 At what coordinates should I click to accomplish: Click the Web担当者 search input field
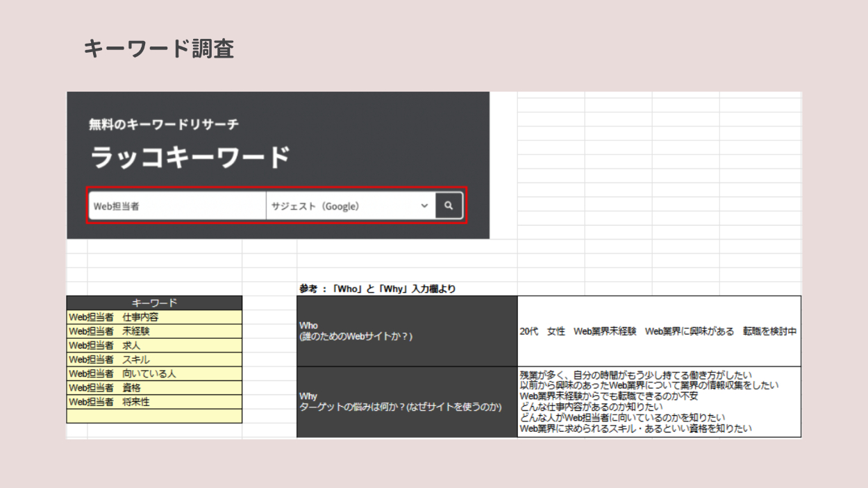point(177,206)
